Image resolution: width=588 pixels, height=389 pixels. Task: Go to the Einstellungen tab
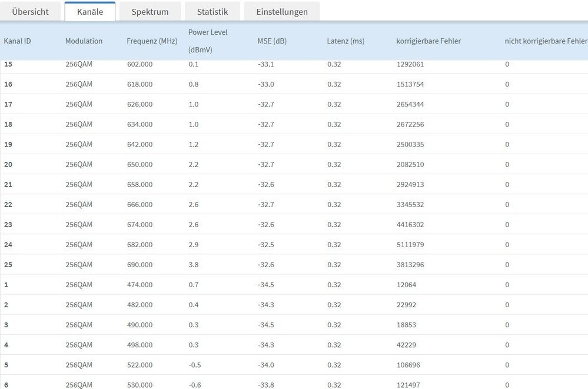[x=282, y=12]
